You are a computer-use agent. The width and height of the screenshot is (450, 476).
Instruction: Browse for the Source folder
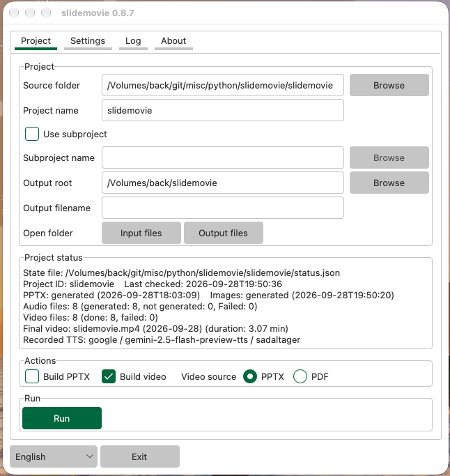tap(389, 85)
